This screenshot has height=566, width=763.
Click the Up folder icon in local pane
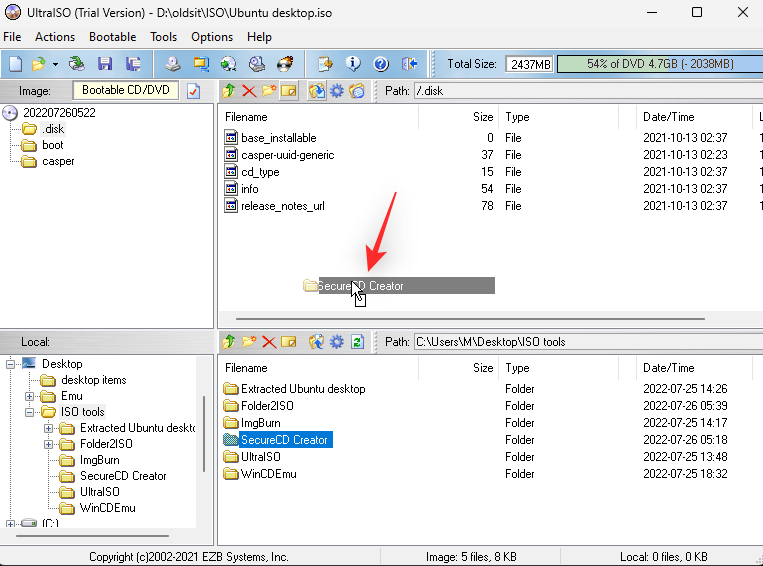229,342
